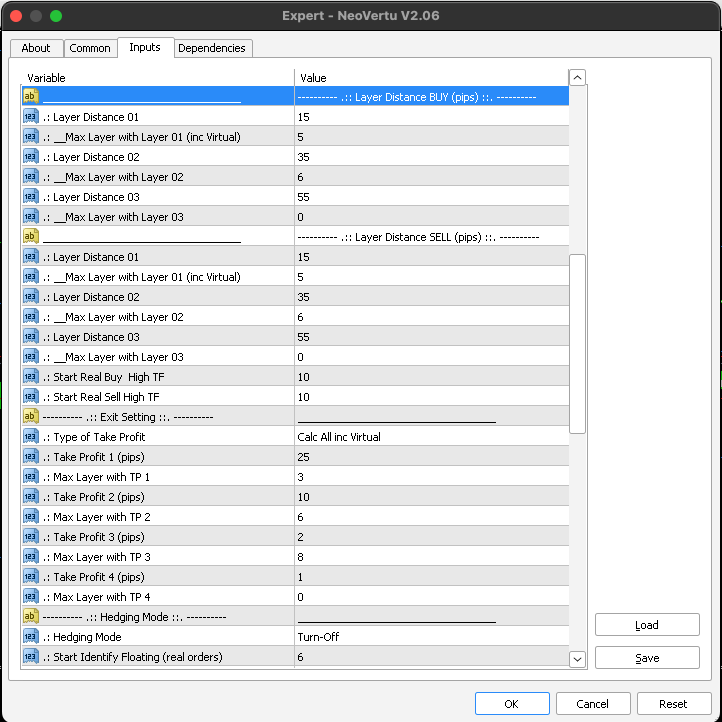Screen dimensions: 722x722
Task: Click the icon beside Type of Take Profit
Action: [30, 437]
